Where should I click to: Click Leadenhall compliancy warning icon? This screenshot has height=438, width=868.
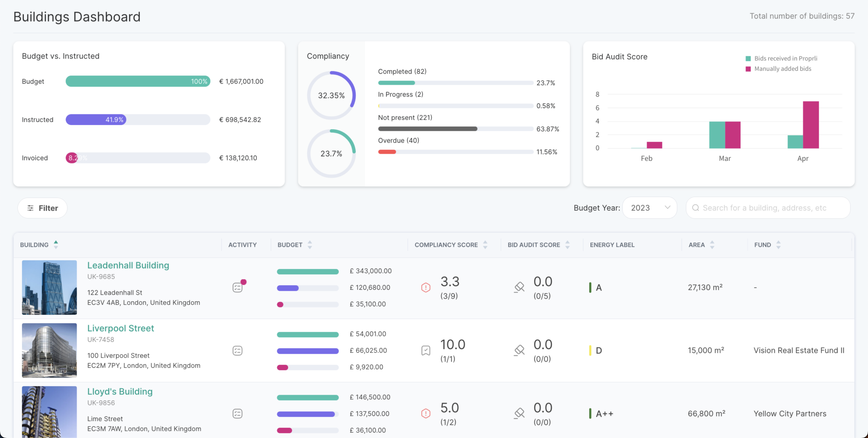point(426,288)
